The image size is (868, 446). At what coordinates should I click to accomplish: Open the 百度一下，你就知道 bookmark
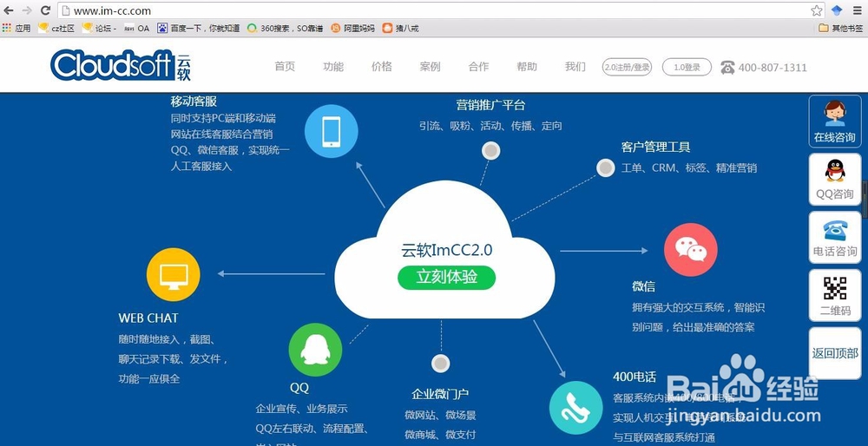pos(198,29)
